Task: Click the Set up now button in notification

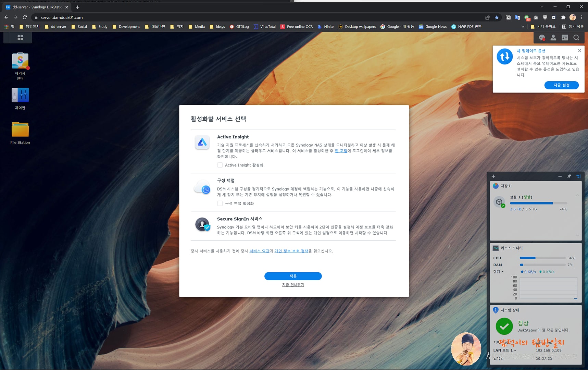Action: click(561, 85)
